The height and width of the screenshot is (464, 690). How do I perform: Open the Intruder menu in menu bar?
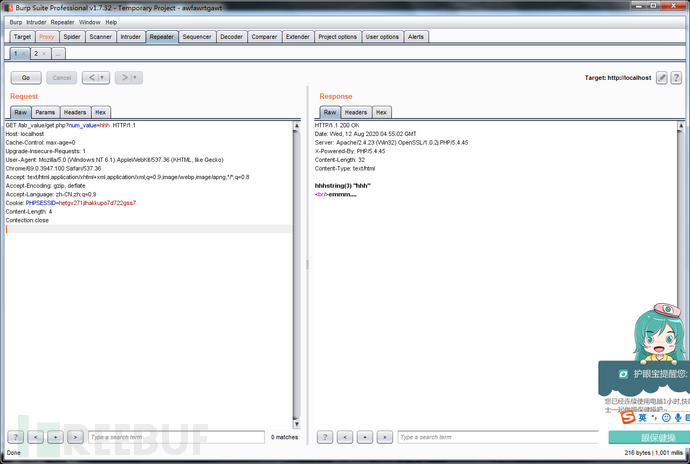pyautogui.click(x=36, y=22)
